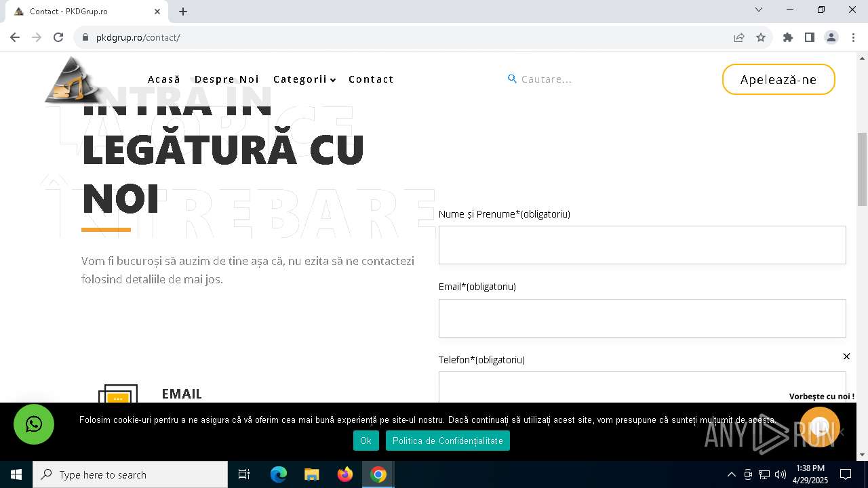This screenshot has height=488, width=868.
Task: Launch Firefox from taskbar
Action: click(345, 474)
